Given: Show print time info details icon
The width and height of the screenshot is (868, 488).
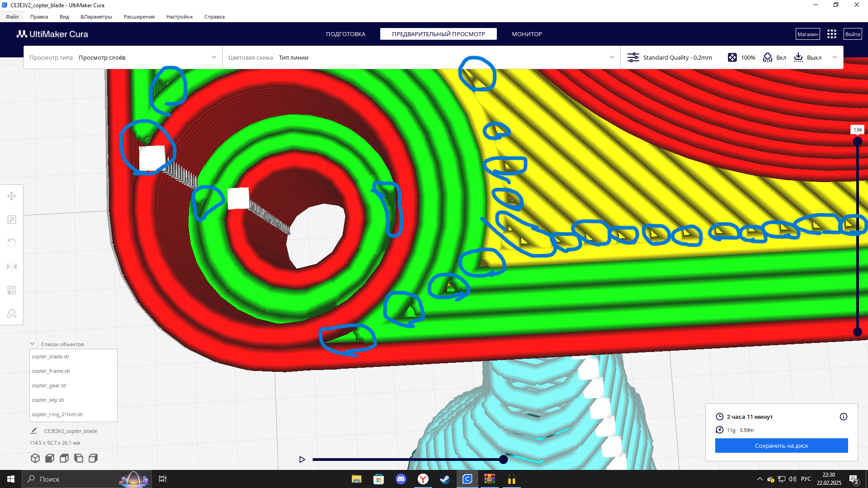Looking at the screenshot, I should [x=843, y=417].
